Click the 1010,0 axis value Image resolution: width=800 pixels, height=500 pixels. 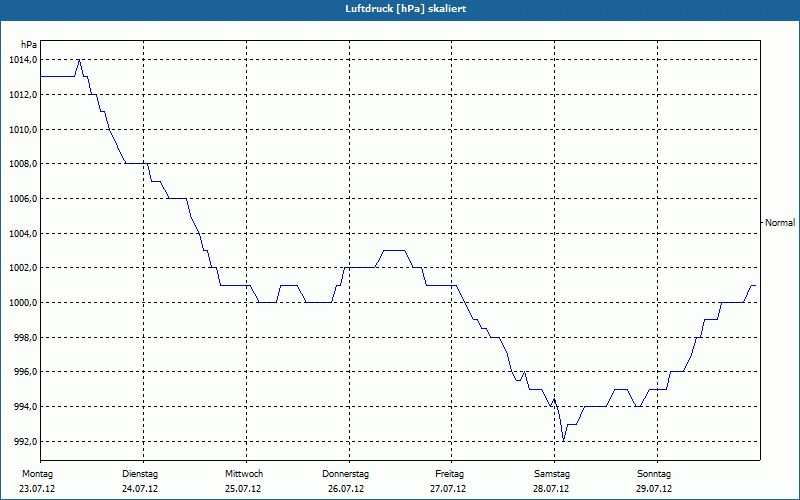pyautogui.click(x=23, y=130)
